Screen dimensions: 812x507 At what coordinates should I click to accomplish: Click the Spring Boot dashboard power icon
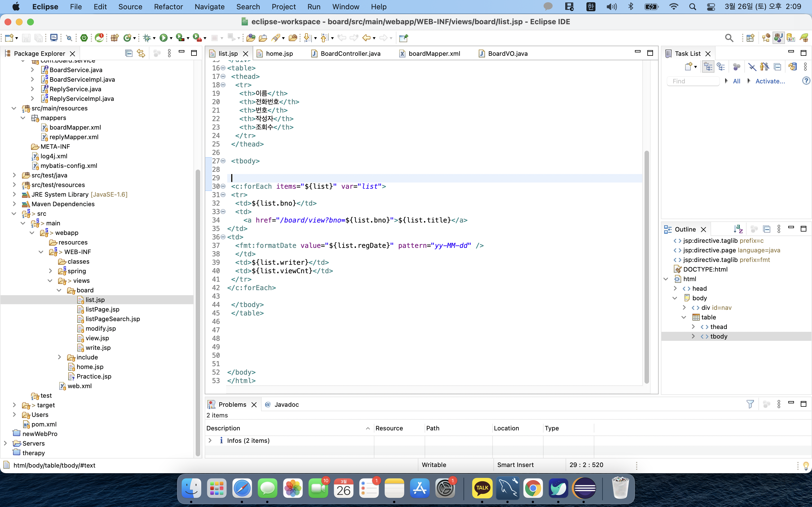84,38
